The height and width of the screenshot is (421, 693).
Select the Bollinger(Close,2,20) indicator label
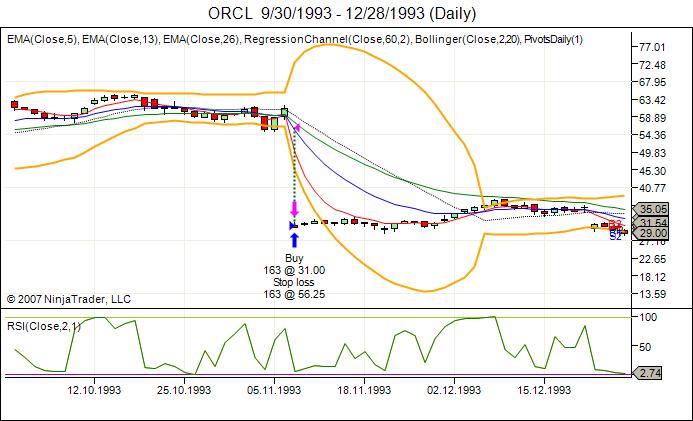[468, 39]
